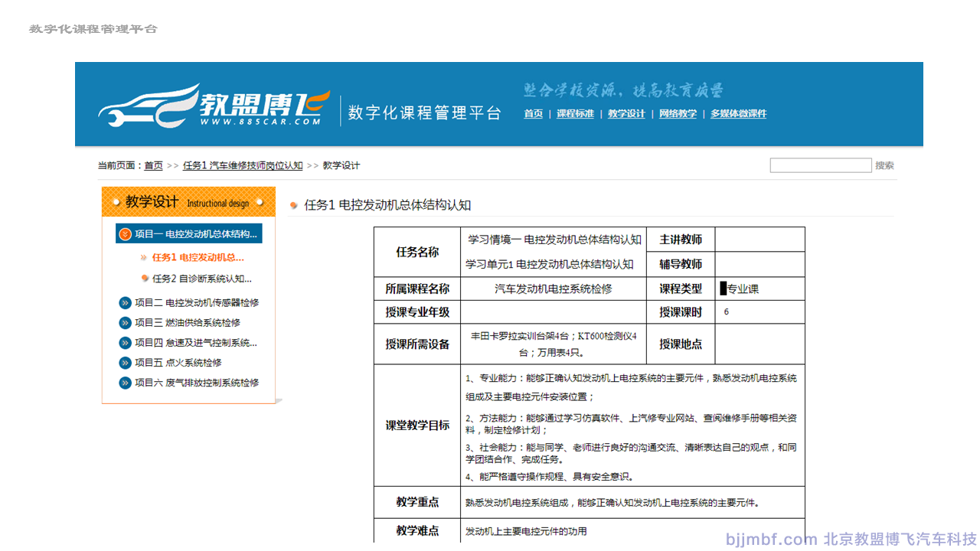Open the 首页 navigation menu item
The height and width of the screenshot is (551, 980).
click(x=533, y=114)
